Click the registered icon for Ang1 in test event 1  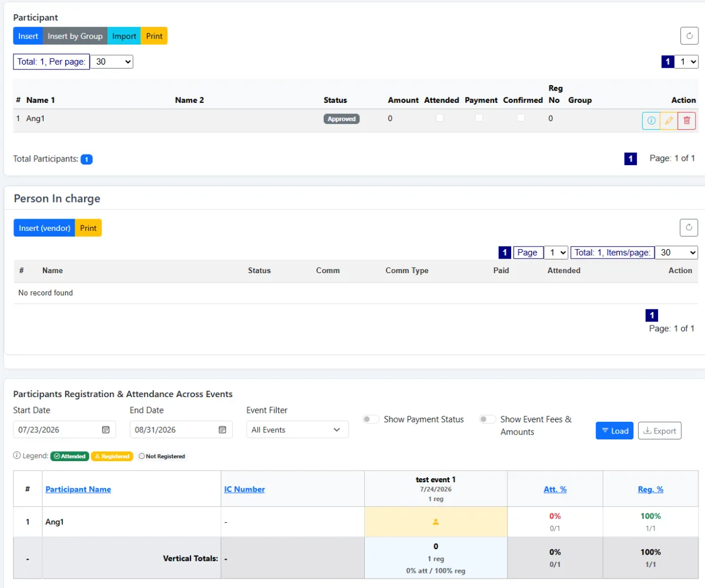436,522
